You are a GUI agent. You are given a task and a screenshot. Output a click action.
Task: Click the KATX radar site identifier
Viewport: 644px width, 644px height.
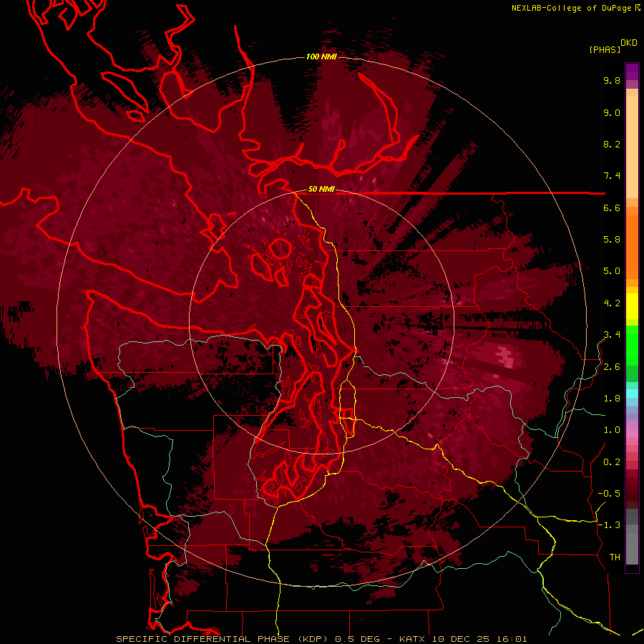coord(413,639)
